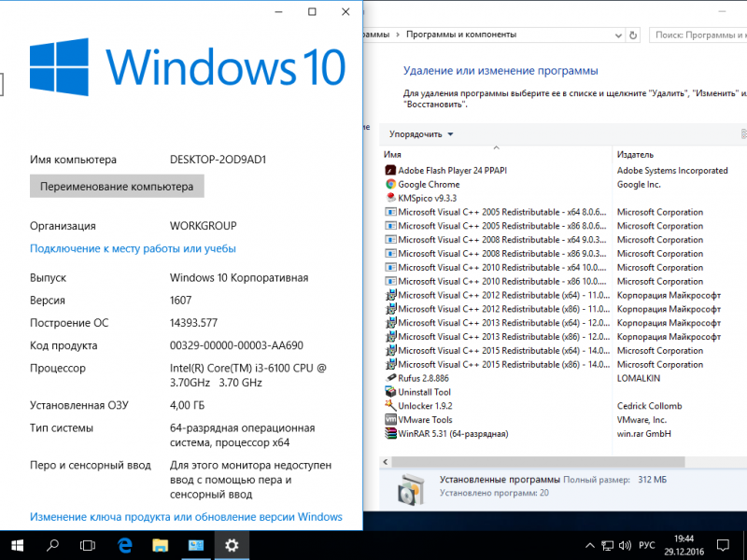Select the KMSpico v9.3.3 entry
Viewport: 747px width, 560px height.
click(428, 198)
